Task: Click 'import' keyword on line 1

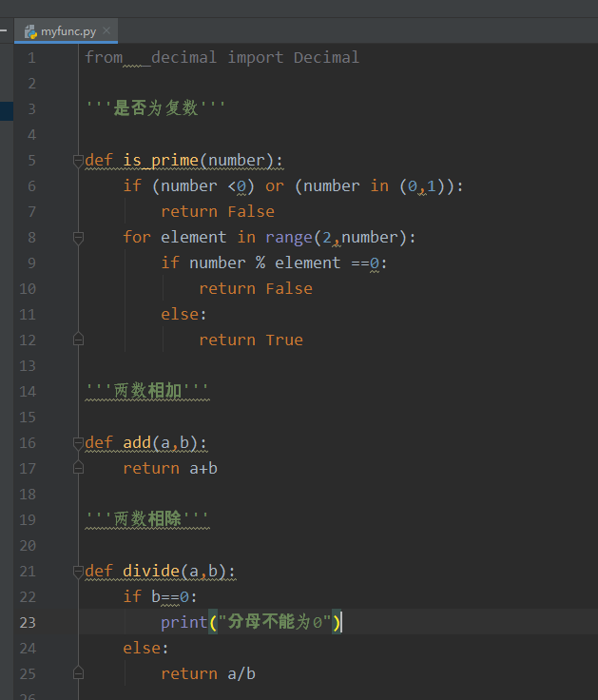Action: tap(255, 58)
